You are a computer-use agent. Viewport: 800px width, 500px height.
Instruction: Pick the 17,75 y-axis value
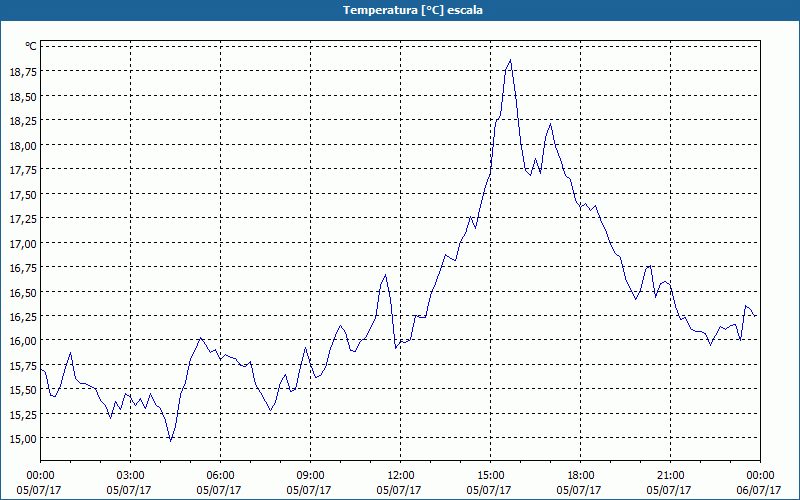(23, 169)
